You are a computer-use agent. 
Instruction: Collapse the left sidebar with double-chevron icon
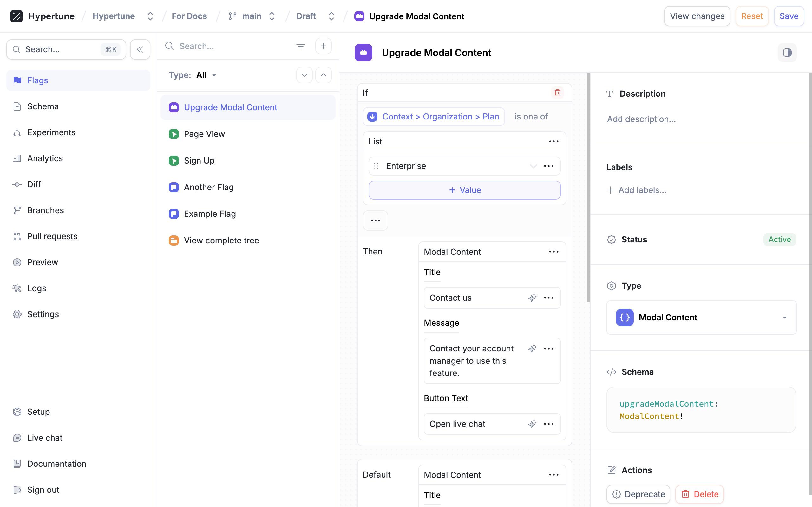[x=140, y=49]
